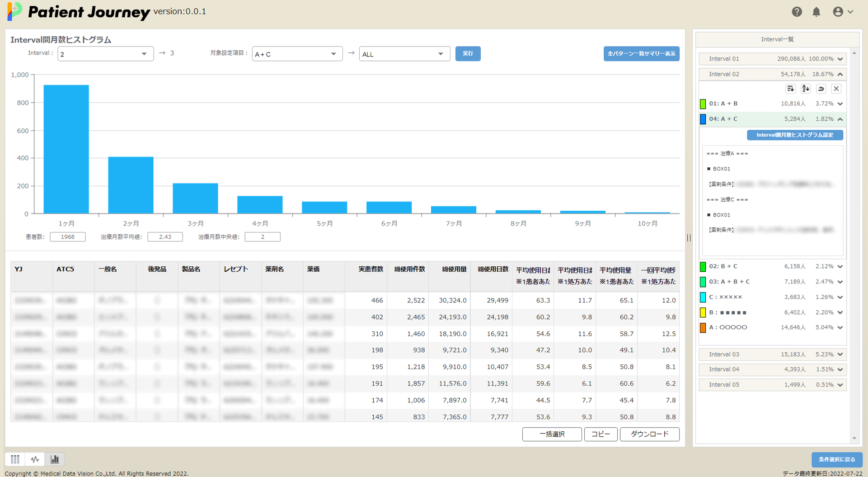Switch to table view icon at bottom-left
Image resolution: width=868 pixels, height=477 pixels.
tap(15, 459)
